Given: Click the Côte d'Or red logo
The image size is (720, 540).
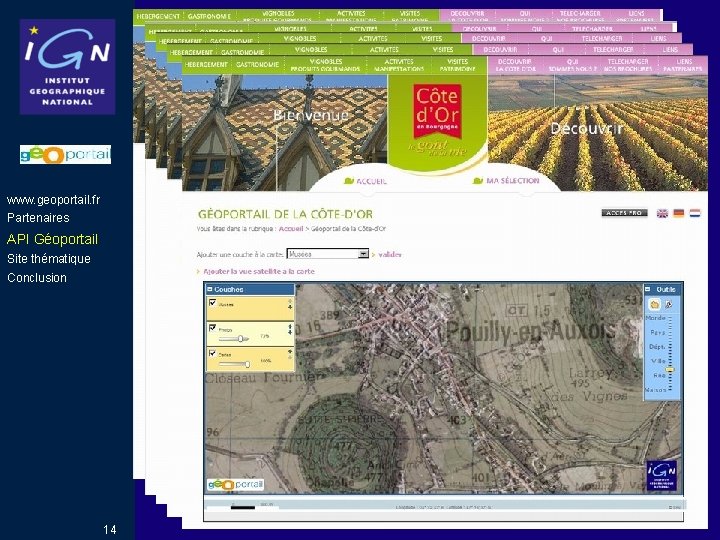Looking at the screenshot, I should coord(437,111).
